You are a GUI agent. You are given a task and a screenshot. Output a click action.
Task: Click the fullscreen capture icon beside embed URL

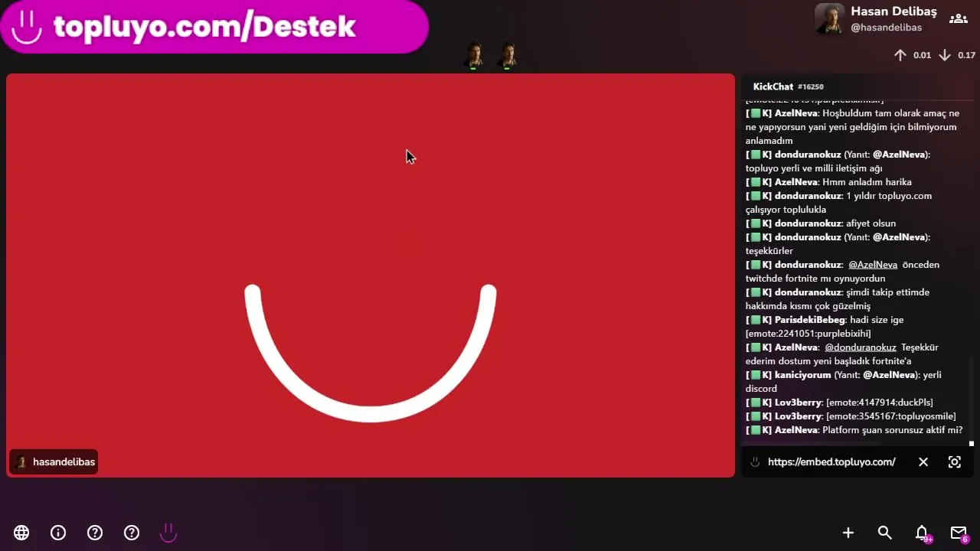click(x=955, y=462)
